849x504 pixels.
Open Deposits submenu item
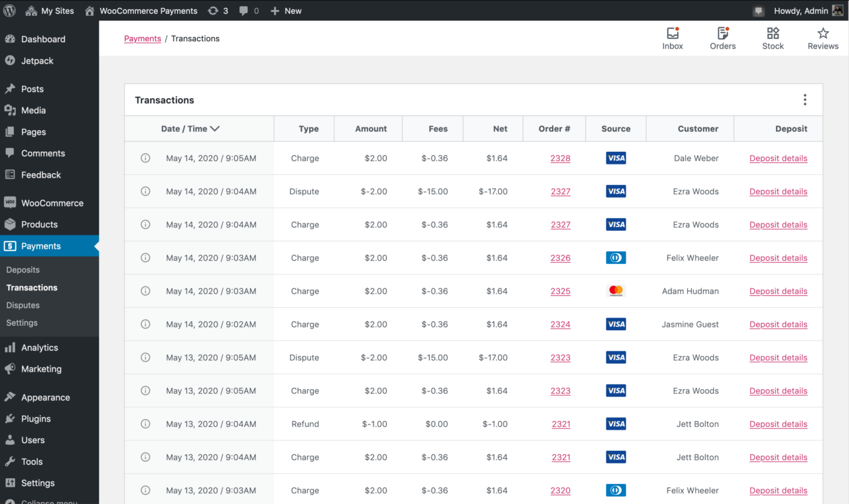tap(23, 270)
